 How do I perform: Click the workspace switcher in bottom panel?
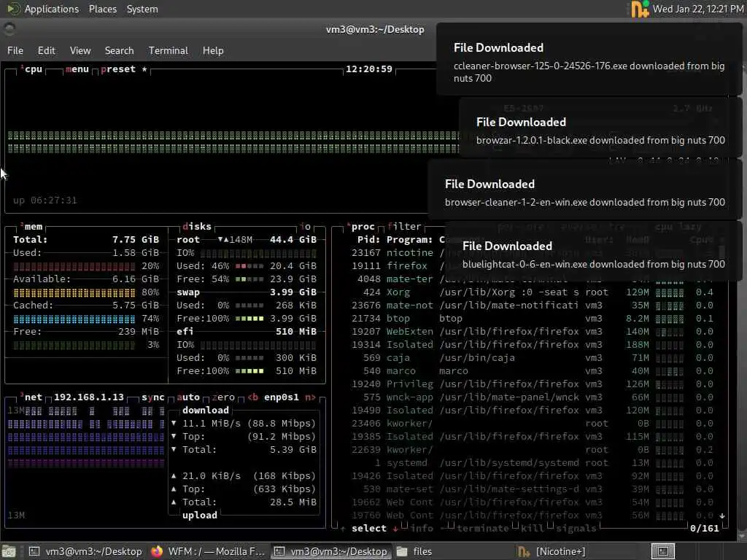[x=662, y=551]
